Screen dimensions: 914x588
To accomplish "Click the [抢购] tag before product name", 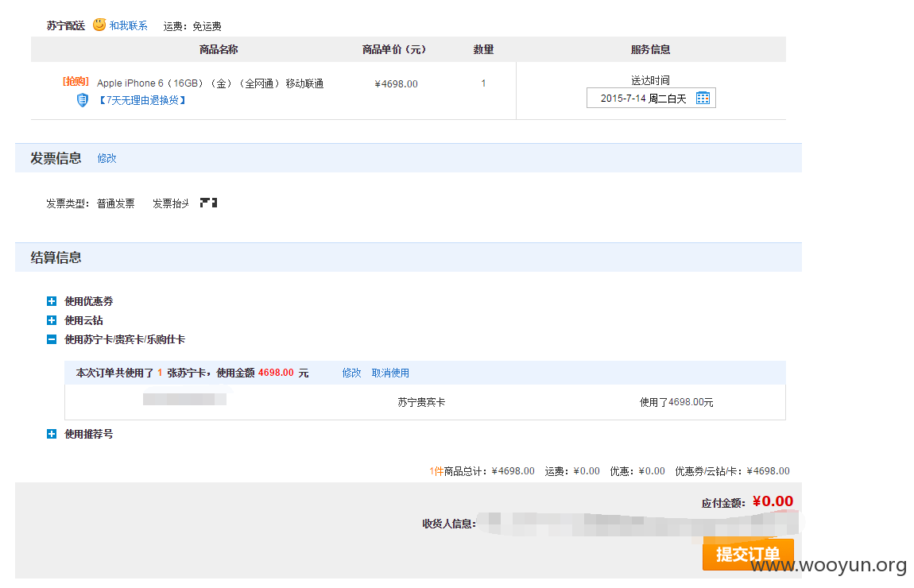I will (x=76, y=82).
